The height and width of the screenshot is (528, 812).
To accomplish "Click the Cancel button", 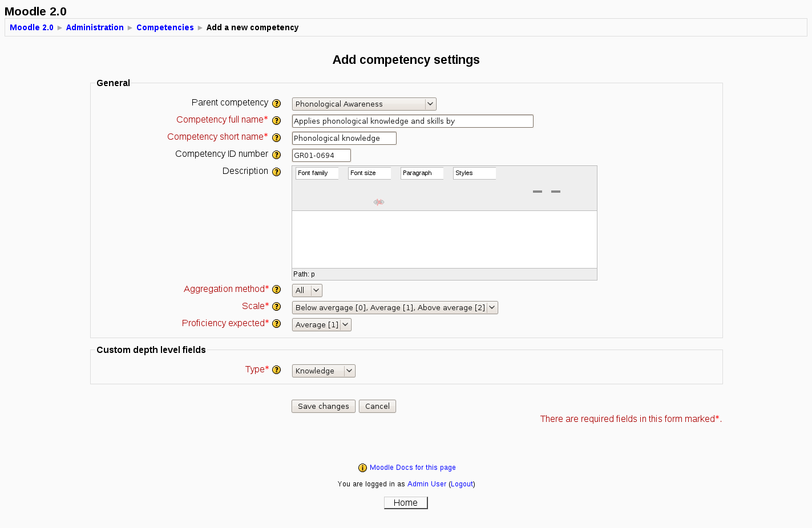I will (x=377, y=406).
